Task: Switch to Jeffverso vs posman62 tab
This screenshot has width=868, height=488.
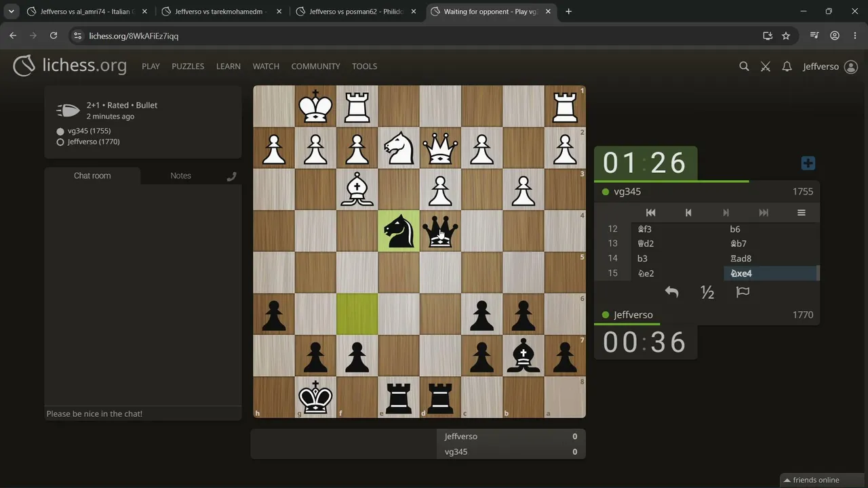Action: [355, 12]
